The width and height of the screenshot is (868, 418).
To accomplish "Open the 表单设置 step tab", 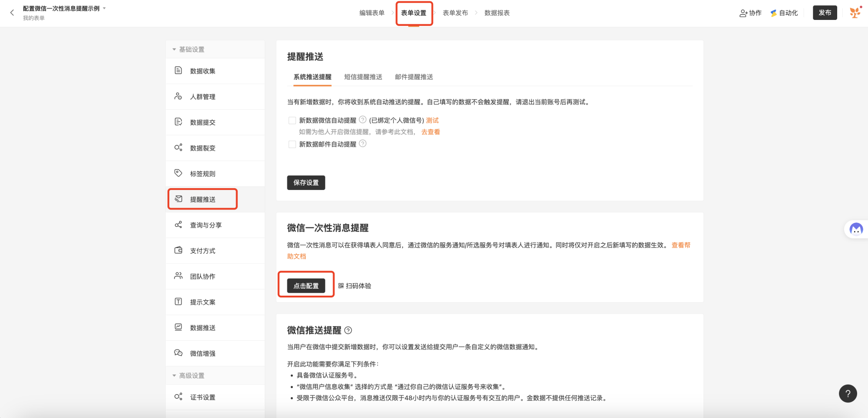I will tap(414, 13).
